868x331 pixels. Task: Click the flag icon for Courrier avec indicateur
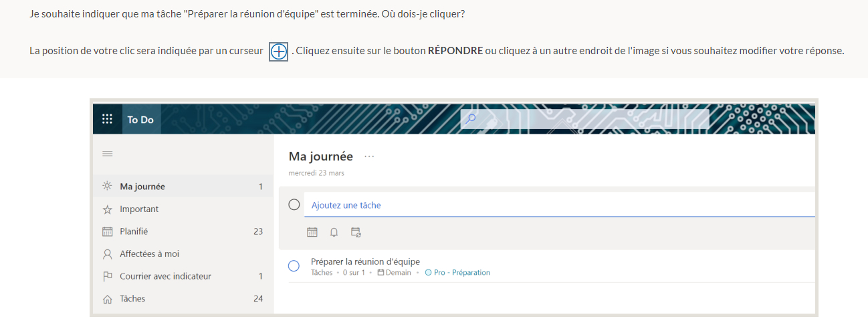(107, 276)
